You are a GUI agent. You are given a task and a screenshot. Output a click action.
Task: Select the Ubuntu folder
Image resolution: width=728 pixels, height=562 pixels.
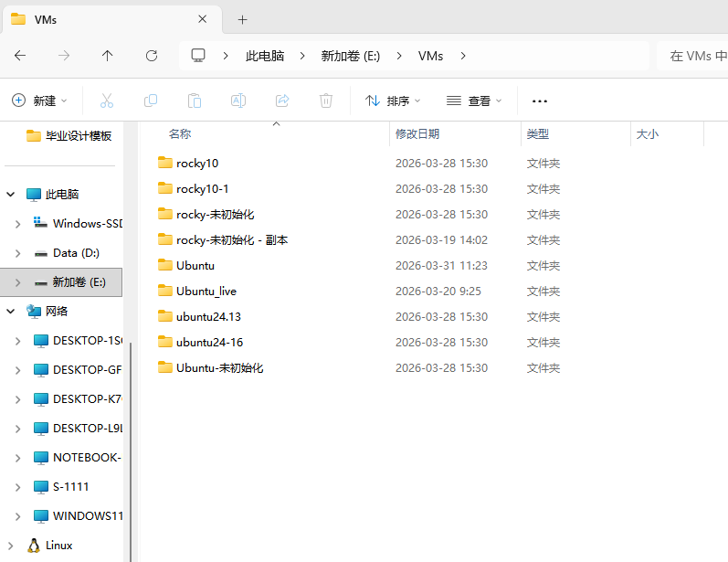(x=195, y=265)
